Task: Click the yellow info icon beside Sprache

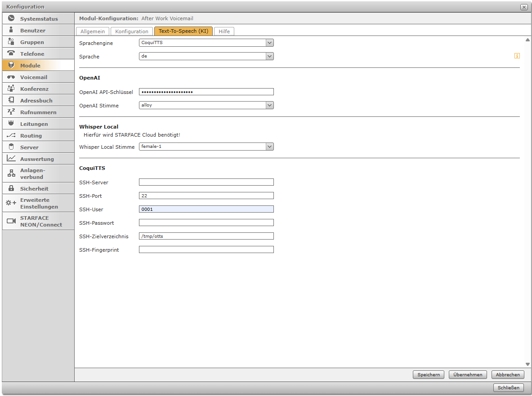Action: (x=517, y=56)
